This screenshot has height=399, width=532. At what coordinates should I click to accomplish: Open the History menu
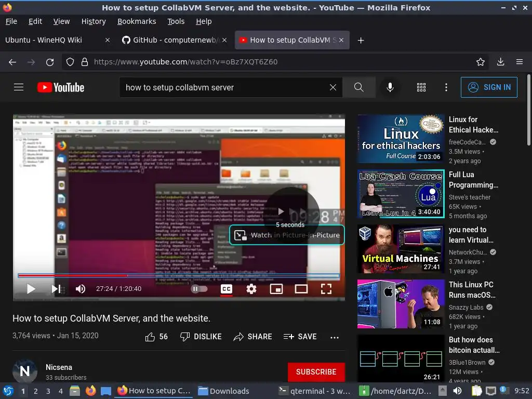[x=94, y=21]
